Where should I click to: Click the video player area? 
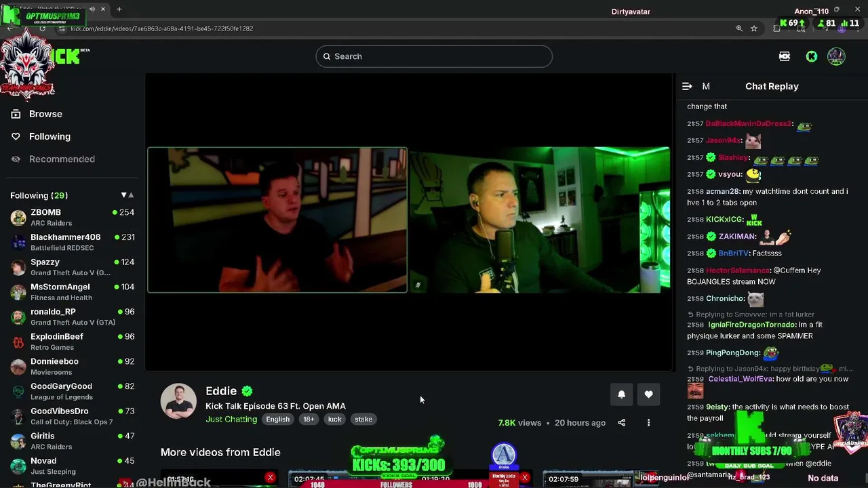point(409,222)
